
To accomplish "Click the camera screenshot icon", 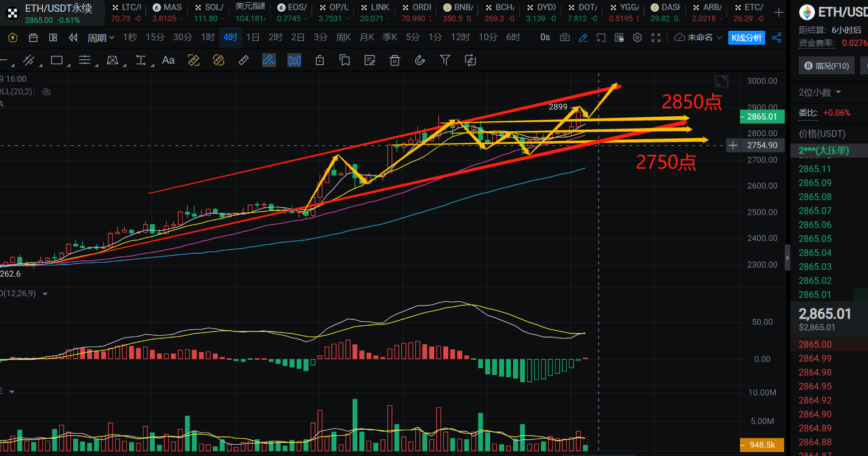I will tap(565, 37).
